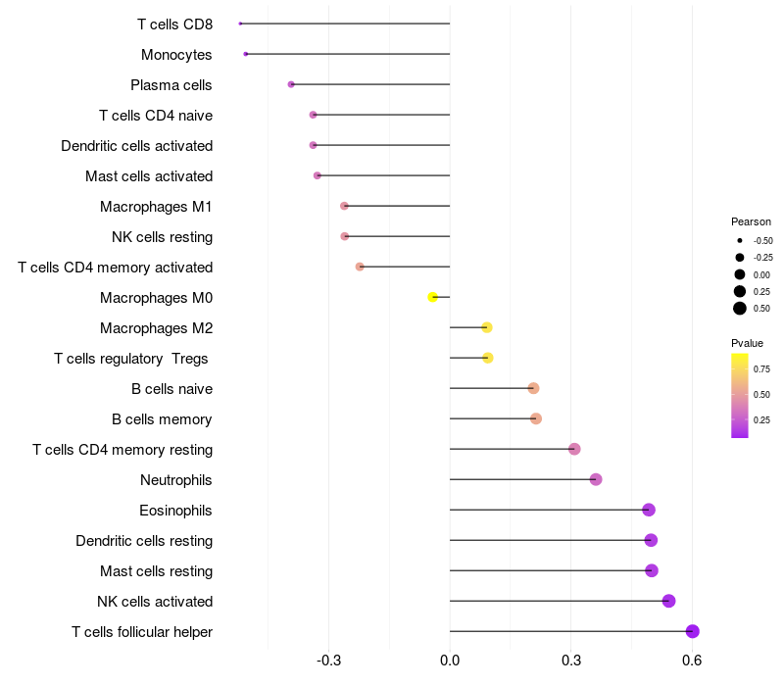Click the Neutrophils data point
This screenshot has width=784, height=686.
(596, 479)
